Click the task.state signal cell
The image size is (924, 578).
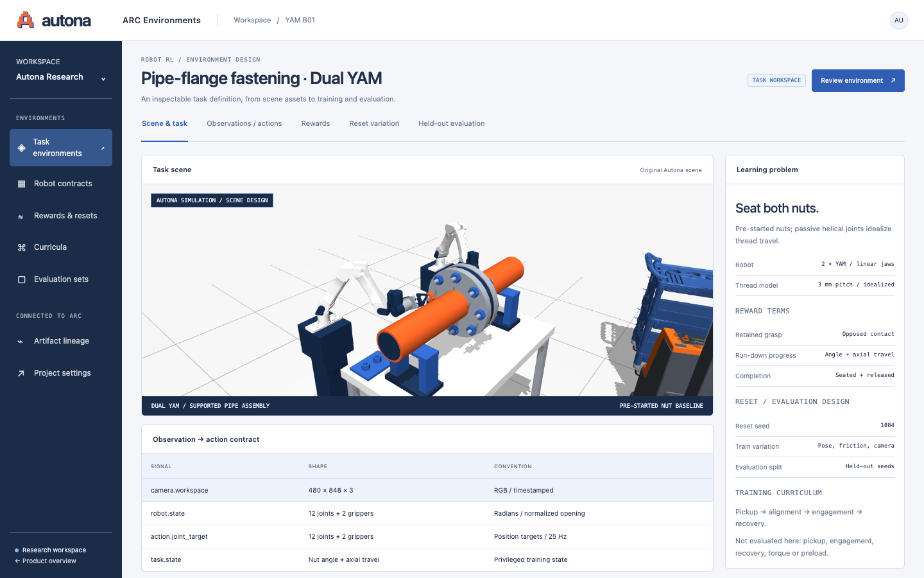(166, 560)
